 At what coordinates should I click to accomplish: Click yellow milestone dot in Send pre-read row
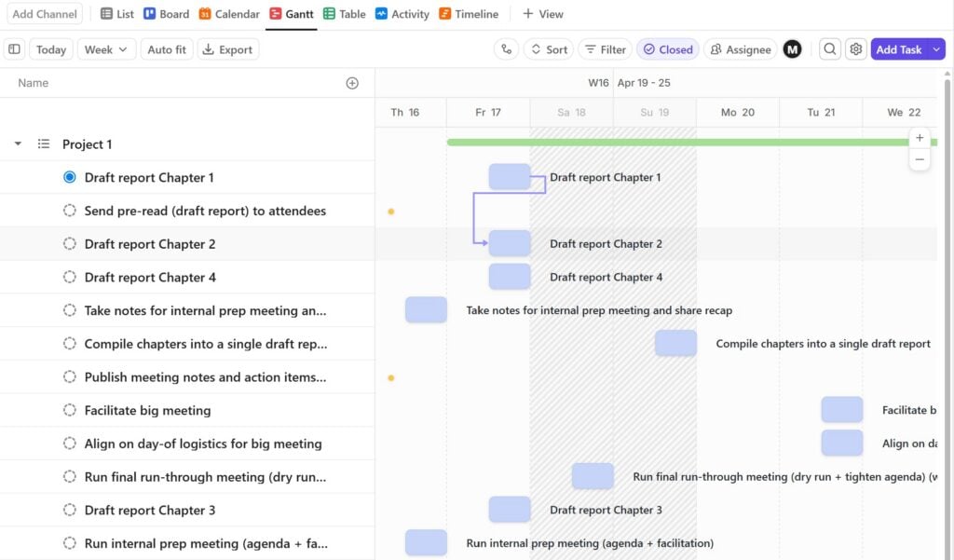[x=391, y=212]
